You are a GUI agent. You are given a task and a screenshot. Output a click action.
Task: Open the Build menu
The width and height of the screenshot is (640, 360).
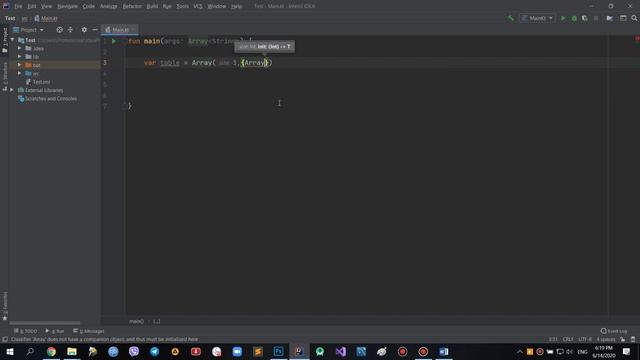tap(152, 6)
